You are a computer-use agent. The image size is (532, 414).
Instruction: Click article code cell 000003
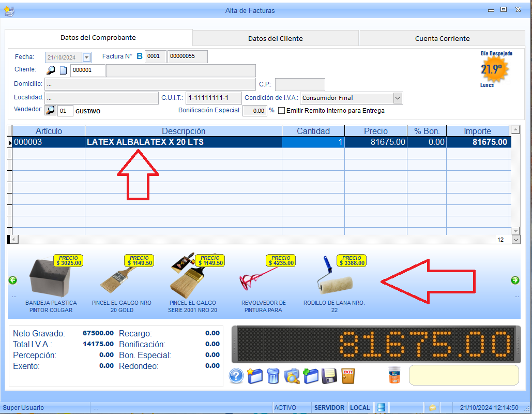coord(49,142)
